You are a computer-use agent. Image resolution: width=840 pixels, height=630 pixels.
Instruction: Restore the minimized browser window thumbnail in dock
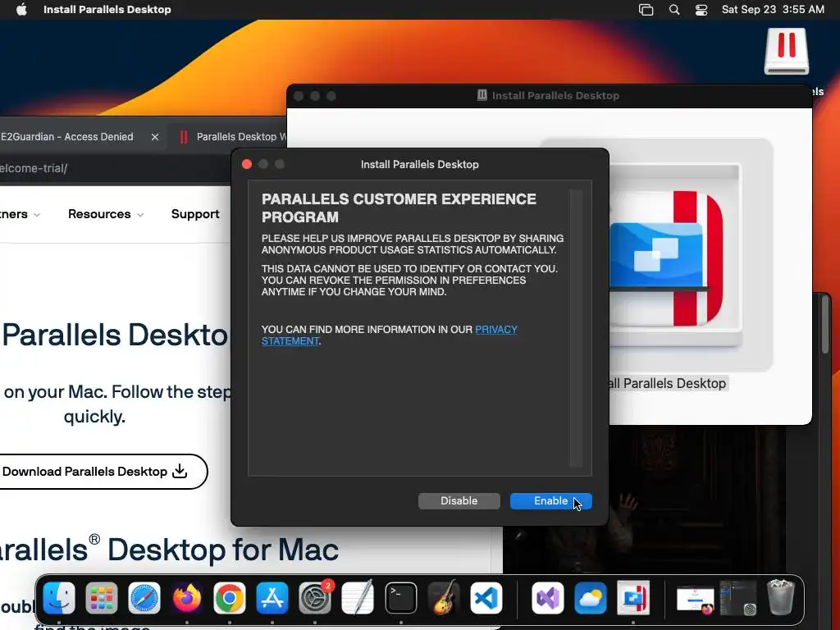click(695, 599)
